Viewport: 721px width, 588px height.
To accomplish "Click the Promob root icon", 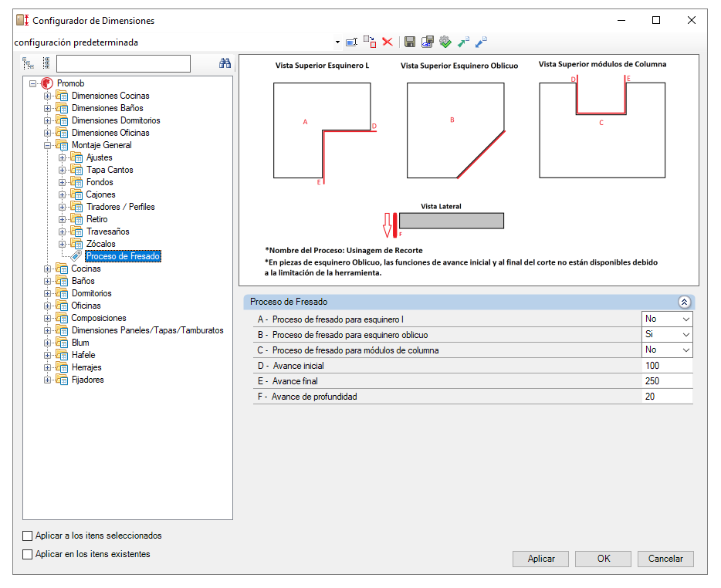I will tap(47, 83).
